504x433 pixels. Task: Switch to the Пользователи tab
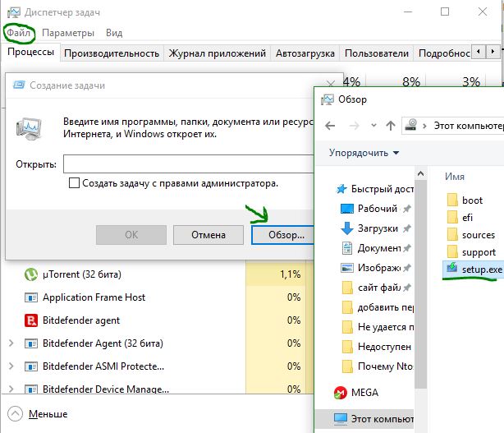click(x=377, y=53)
